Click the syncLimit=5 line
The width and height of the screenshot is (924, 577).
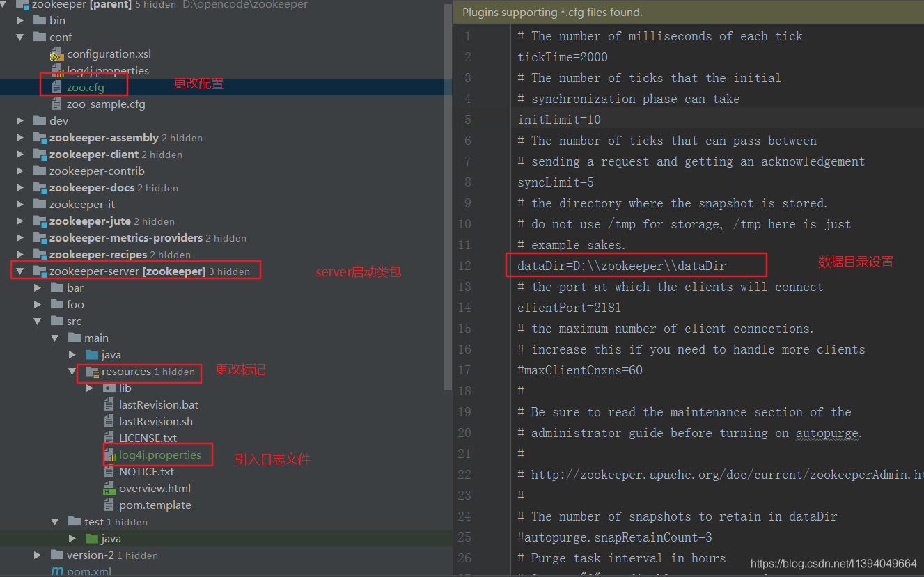[x=556, y=182]
